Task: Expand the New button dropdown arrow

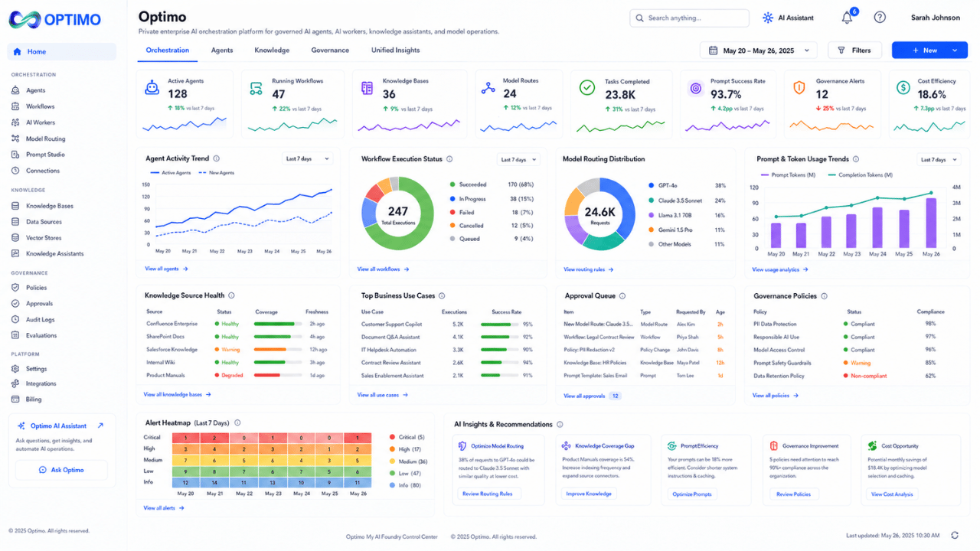Action: [955, 51]
